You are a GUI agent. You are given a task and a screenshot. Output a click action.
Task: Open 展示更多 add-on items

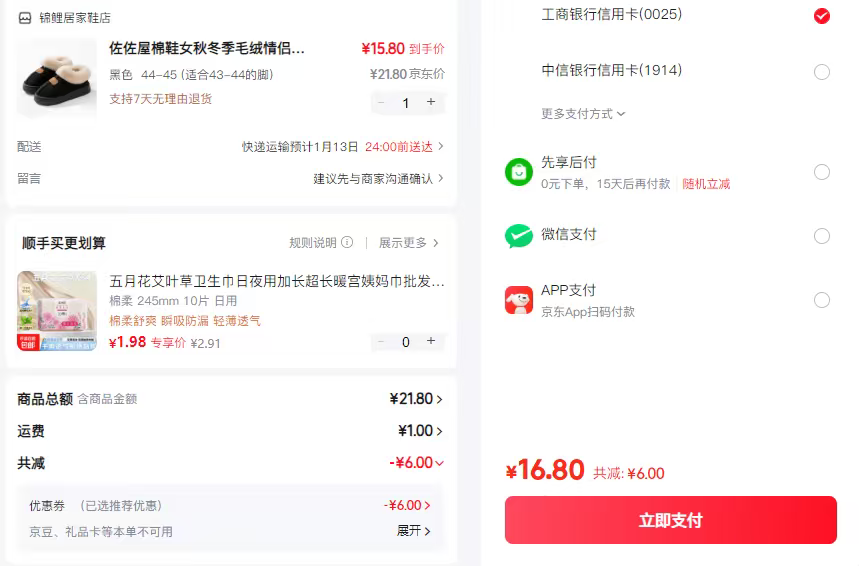coord(408,242)
